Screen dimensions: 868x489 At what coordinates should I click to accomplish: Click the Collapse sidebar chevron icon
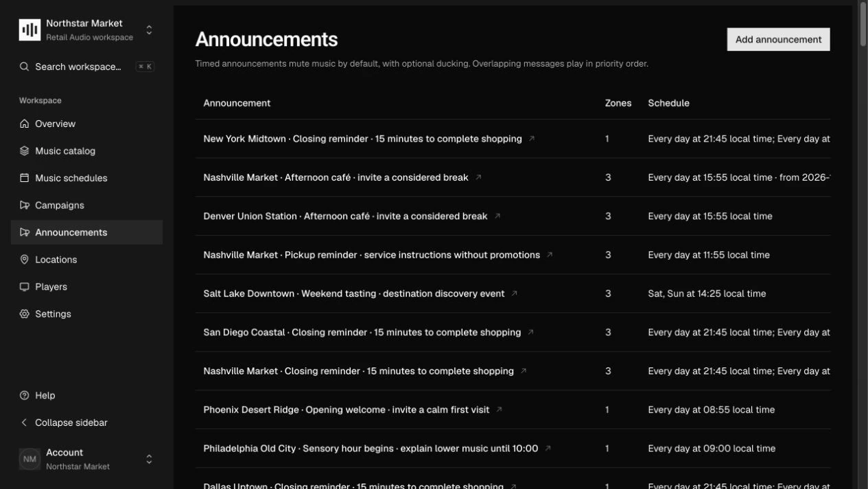(x=25, y=422)
